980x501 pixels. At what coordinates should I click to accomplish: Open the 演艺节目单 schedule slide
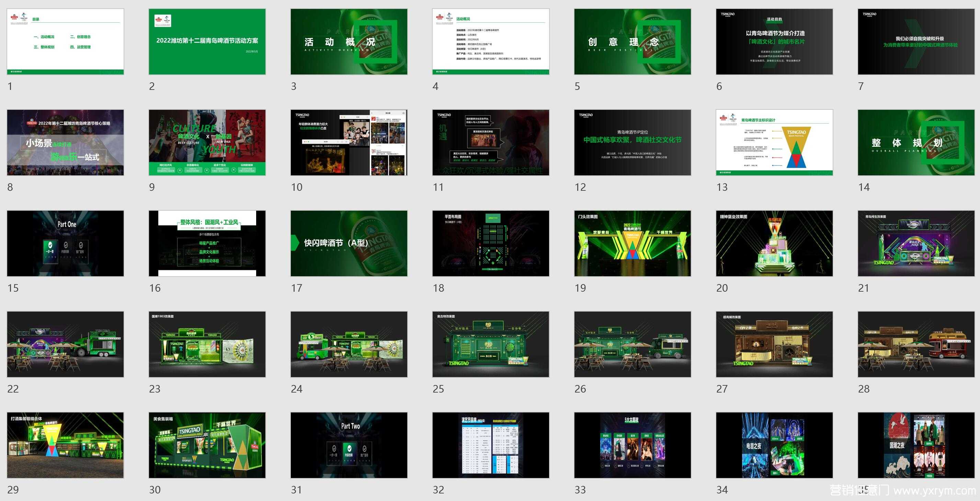(x=491, y=445)
